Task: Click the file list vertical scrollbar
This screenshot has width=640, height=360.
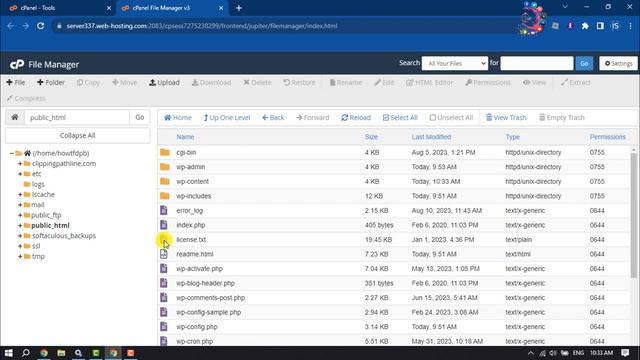Action: point(633,216)
